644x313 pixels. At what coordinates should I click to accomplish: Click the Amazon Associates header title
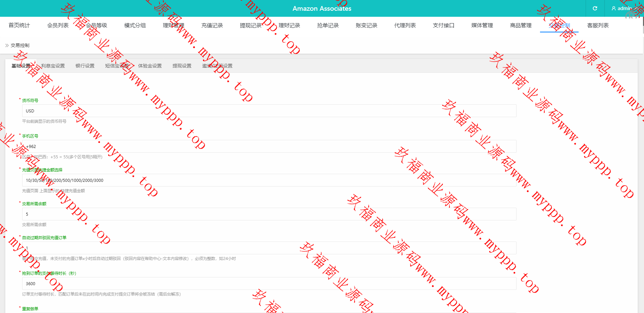(x=322, y=8)
